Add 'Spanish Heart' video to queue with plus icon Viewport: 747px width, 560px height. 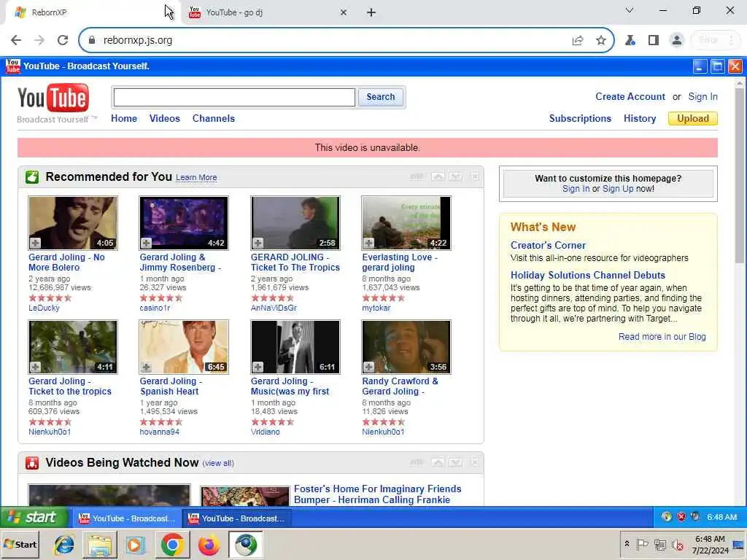(x=146, y=367)
